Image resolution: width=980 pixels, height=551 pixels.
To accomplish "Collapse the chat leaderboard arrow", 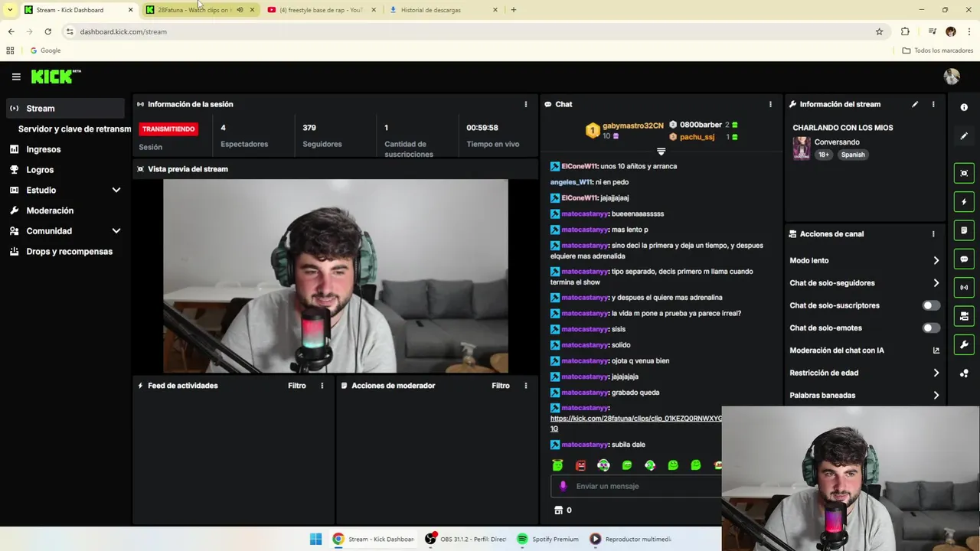I will (661, 152).
